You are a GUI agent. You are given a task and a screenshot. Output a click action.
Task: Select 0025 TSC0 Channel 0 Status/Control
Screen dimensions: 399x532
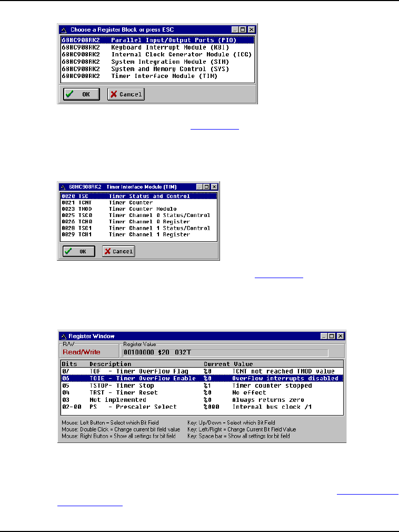pos(138,215)
